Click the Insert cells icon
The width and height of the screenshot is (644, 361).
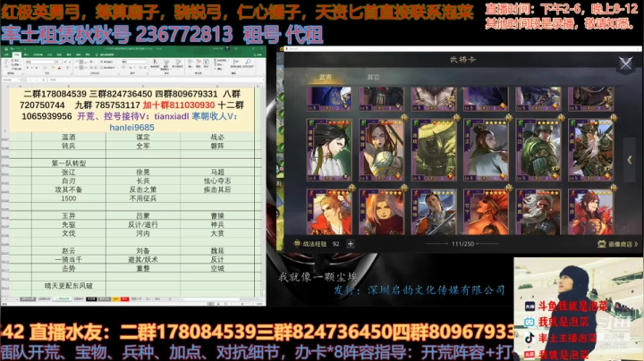coord(191,63)
